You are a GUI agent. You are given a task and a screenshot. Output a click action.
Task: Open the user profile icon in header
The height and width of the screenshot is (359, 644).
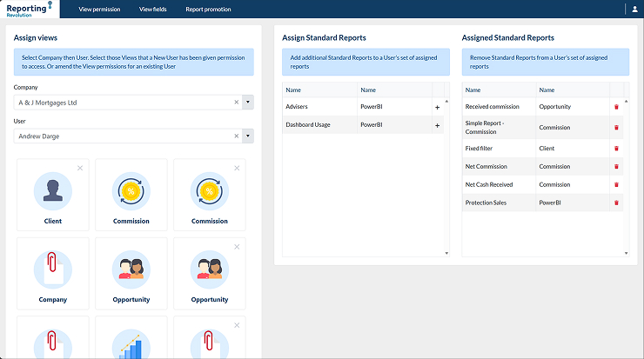pyautogui.click(x=634, y=9)
